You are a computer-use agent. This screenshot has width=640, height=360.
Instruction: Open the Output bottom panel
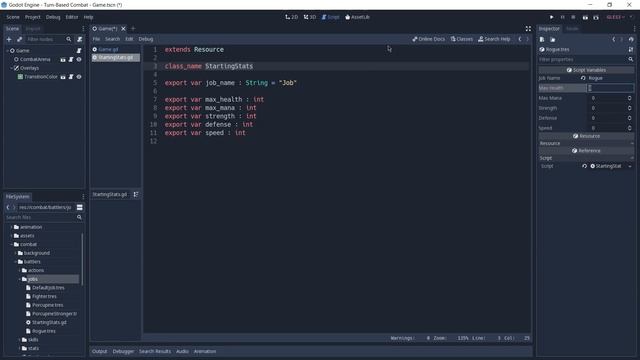tap(99, 351)
